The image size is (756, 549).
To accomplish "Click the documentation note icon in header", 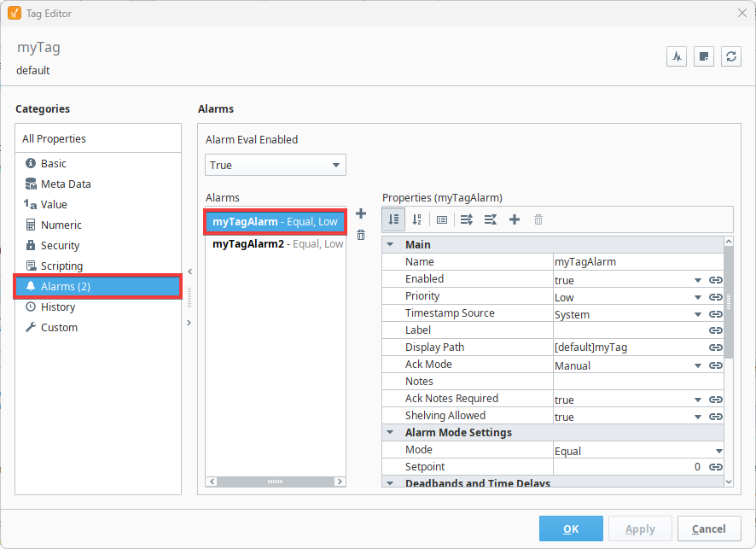I will coord(703,56).
